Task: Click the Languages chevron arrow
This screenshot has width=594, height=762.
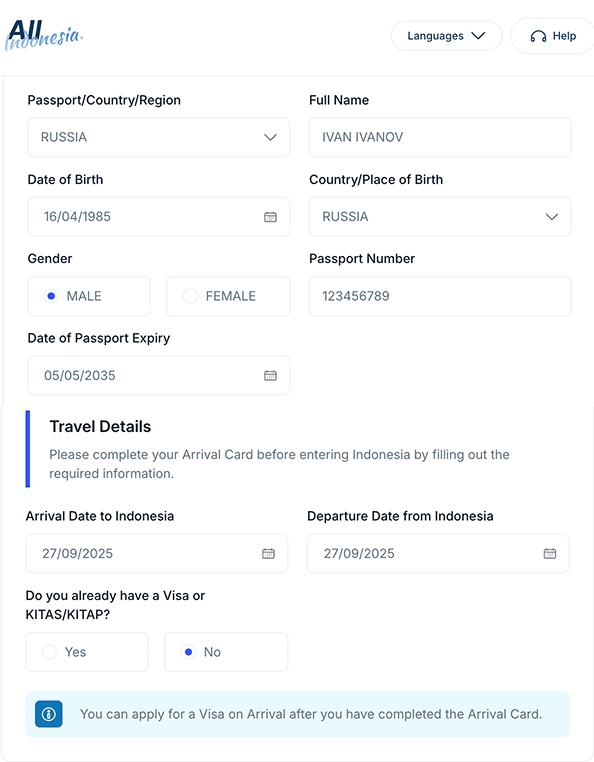Action: (x=478, y=35)
